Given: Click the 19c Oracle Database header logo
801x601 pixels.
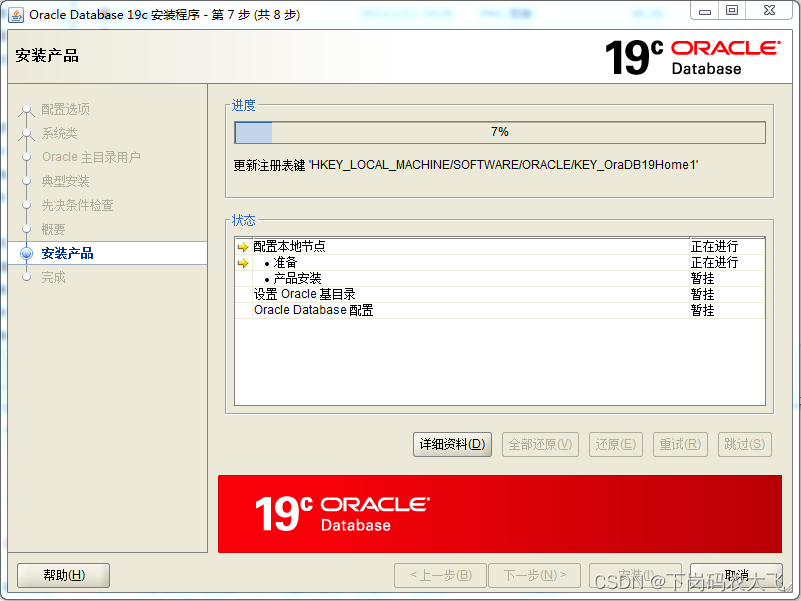Looking at the screenshot, I should [x=693, y=57].
